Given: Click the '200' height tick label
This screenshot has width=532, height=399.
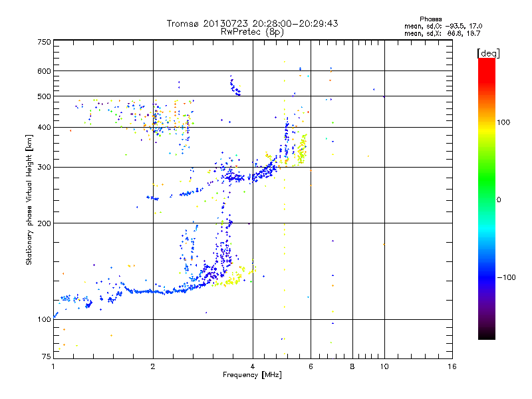Looking at the screenshot, I should click(44, 223).
